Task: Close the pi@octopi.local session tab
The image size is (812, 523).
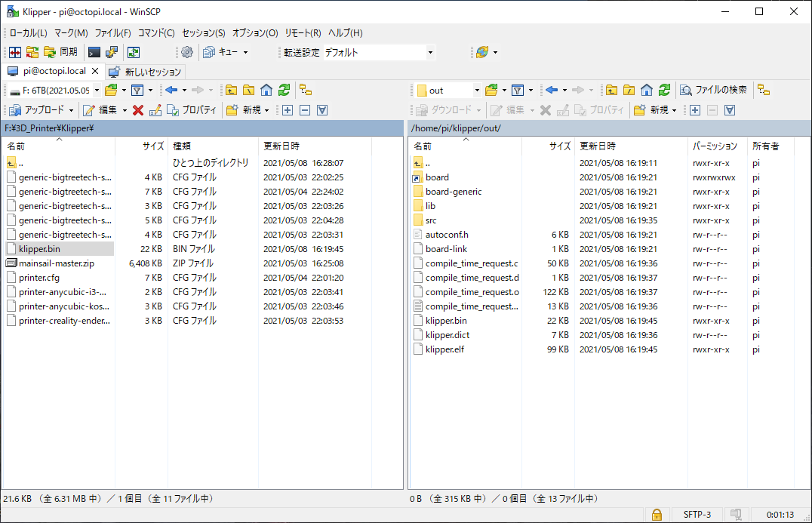Action: click(x=95, y=71)
